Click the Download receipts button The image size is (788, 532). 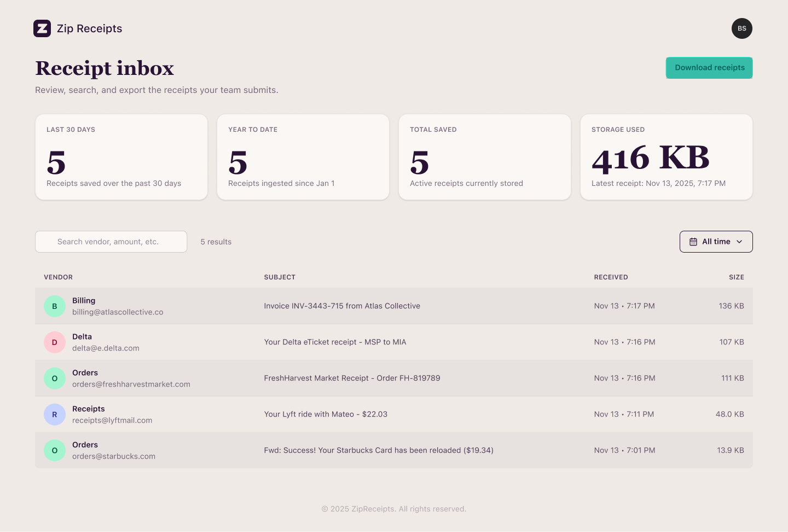click(x=709, y=68)
